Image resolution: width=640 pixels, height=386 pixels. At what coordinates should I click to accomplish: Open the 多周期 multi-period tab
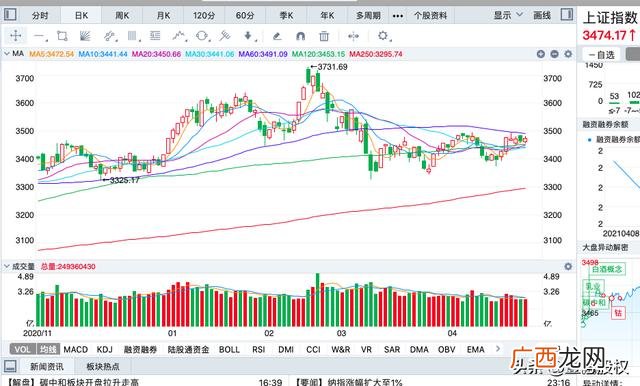368,16
